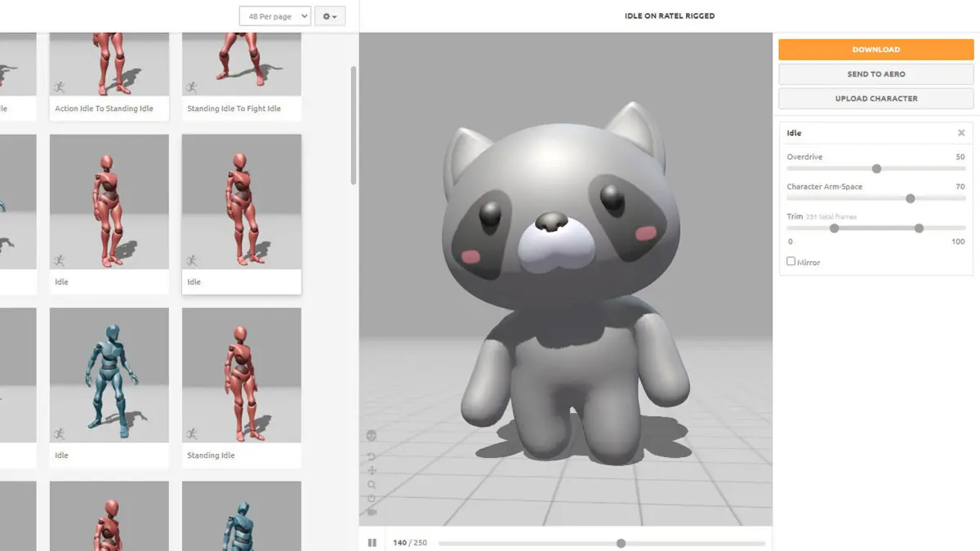Click the left Trim slider handle

click(x=834, y=229)
